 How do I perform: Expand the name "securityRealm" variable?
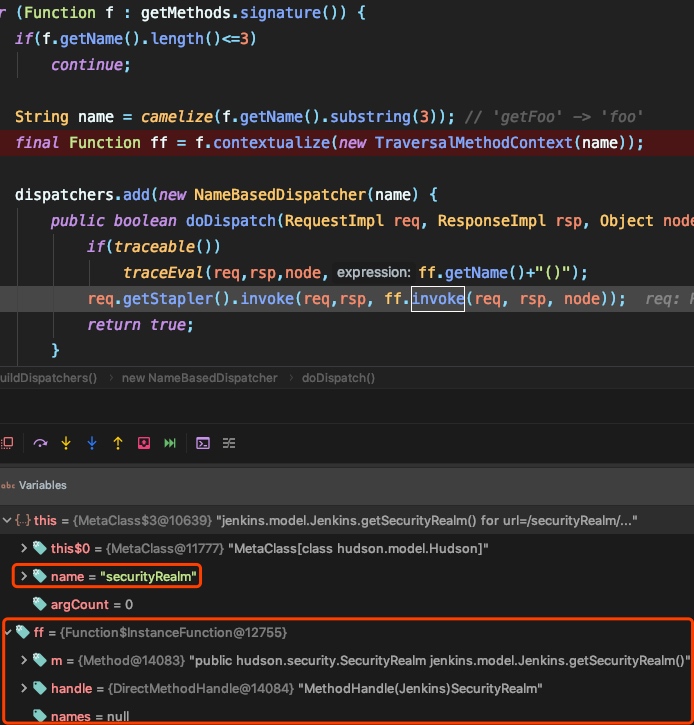pyautogui.click(x=24, y=576)
